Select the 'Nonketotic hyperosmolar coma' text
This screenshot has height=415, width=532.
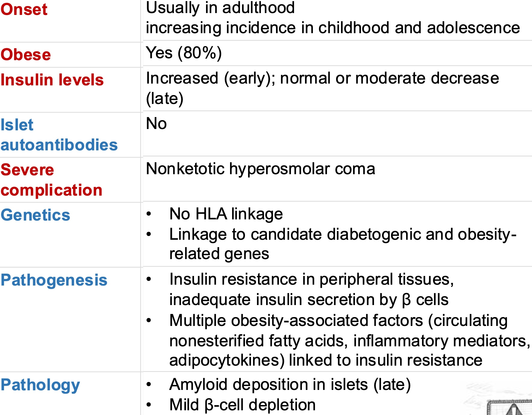(x=260, y=169)
